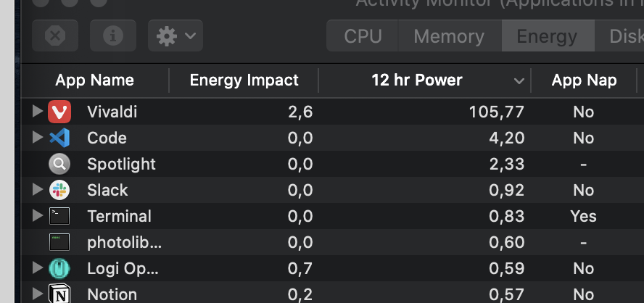Expand the Terminal process disclosure triangle
Viewport: 644px width, 303px height.
click(x=38, y=216)
